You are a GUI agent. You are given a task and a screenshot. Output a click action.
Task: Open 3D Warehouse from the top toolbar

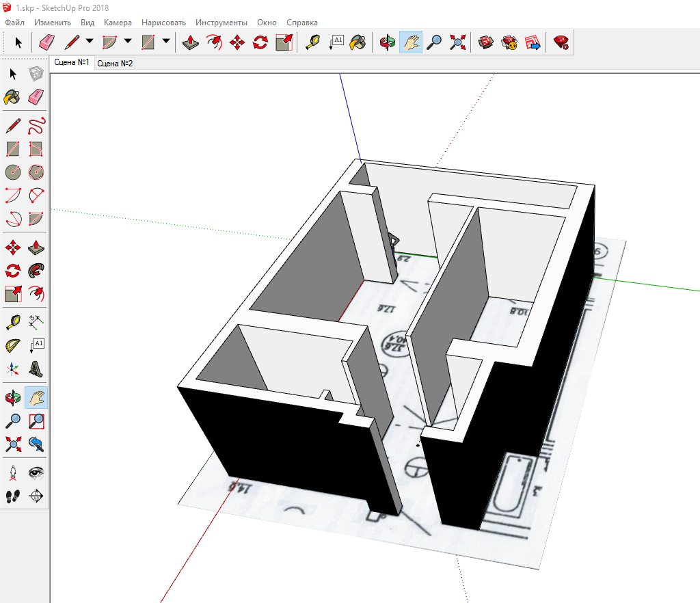click(486, 42)
